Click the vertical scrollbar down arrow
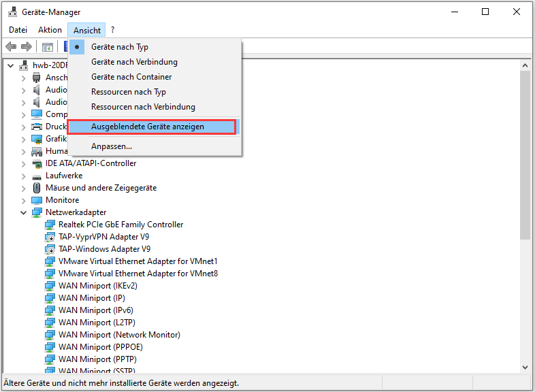This screenshot has width=535, height=392. (x=525, y=367)
